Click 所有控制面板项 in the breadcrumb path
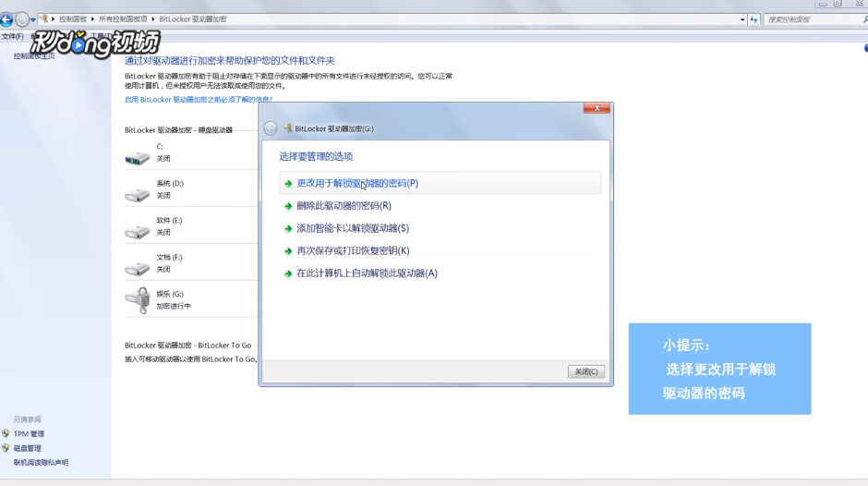 123,19
